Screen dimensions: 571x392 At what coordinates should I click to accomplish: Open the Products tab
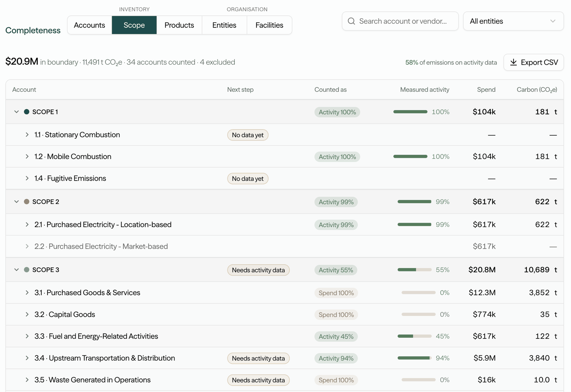click(179, 25)
